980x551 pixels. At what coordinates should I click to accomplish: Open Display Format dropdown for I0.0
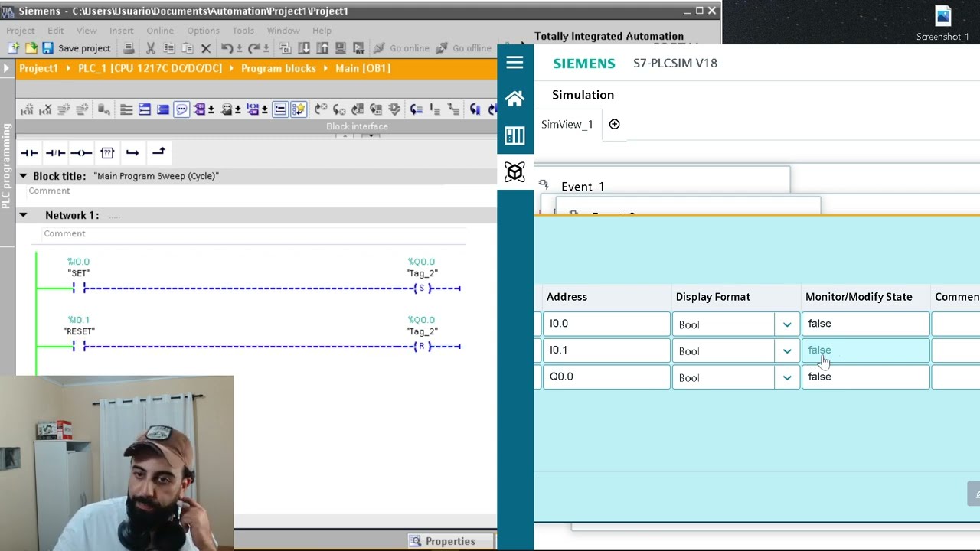786,324
